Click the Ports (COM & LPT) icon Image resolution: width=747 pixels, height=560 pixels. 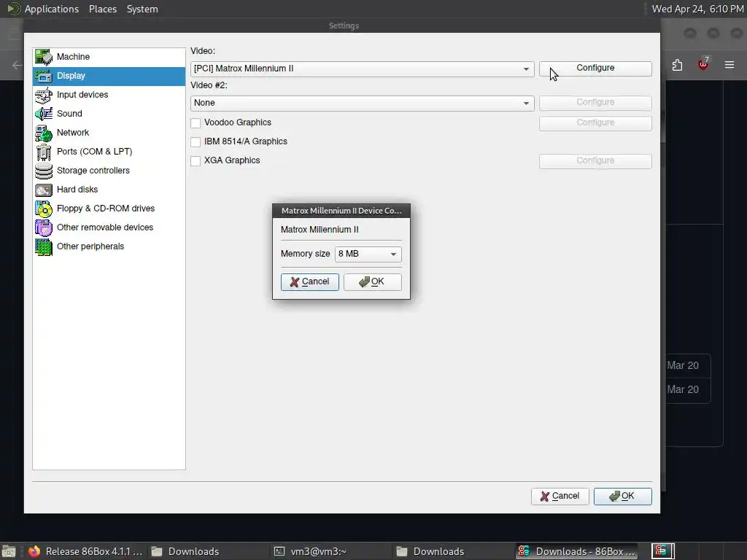(43, 152)
